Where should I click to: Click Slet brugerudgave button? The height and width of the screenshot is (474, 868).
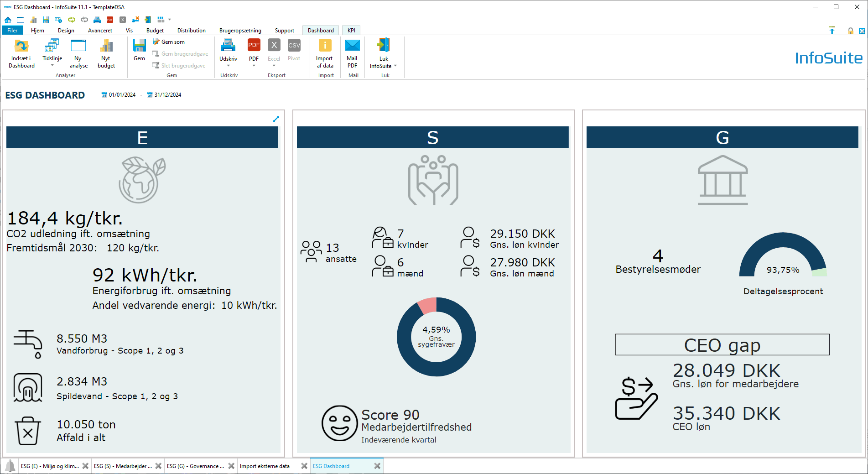(x=179, y=66)
